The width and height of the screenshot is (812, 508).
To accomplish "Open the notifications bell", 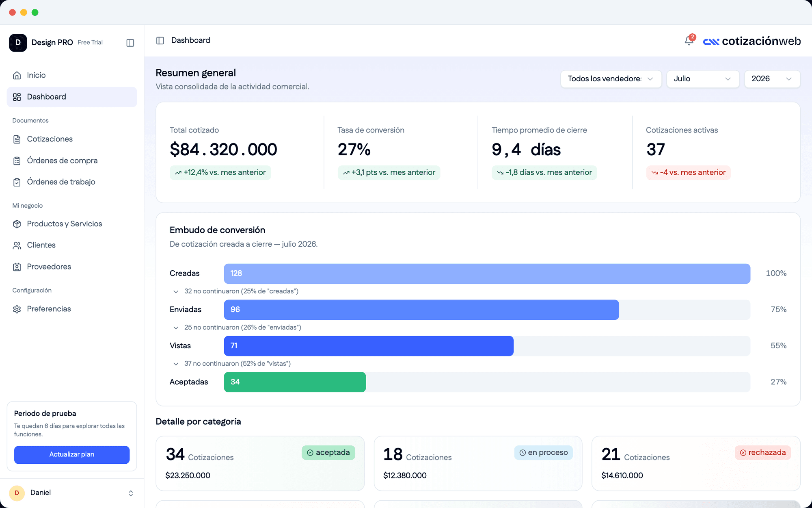I will pyautogui.click(x=689, y=40).
